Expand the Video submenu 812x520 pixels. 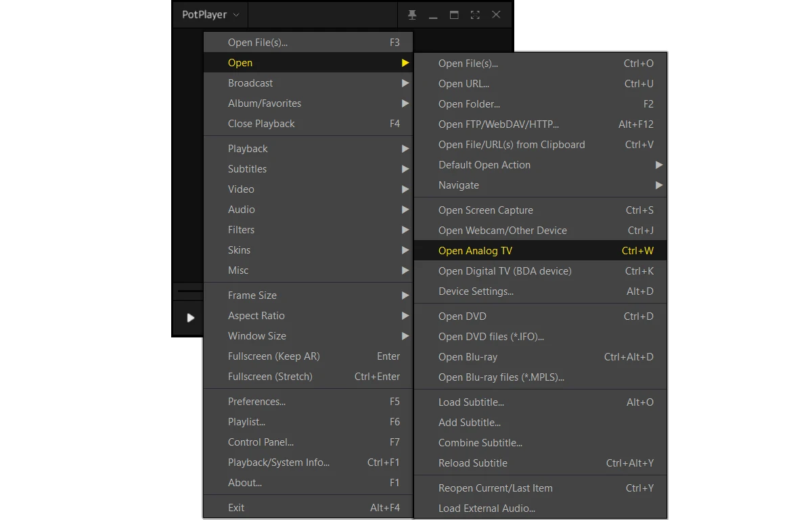(x=308, y=189)
